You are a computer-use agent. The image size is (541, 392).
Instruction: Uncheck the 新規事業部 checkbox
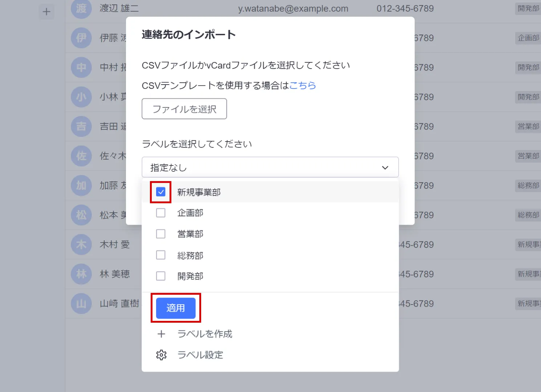pyautogui.click(x=160, y=192)
